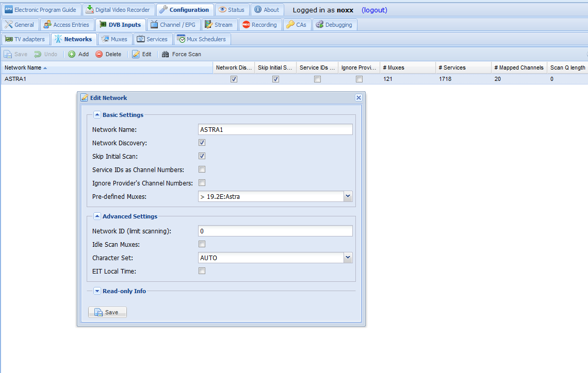Screen dimensions: 588x373
Task: Click Save in the Edit Network dialog
Action: pyautogui.click(x=108, y=312)
